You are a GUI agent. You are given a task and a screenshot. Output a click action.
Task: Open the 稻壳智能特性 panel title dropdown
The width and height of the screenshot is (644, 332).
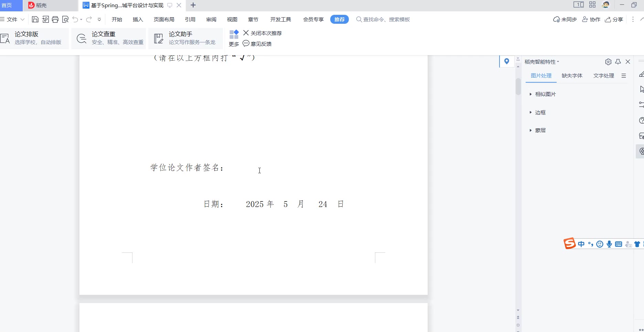[x=558, y=62]
